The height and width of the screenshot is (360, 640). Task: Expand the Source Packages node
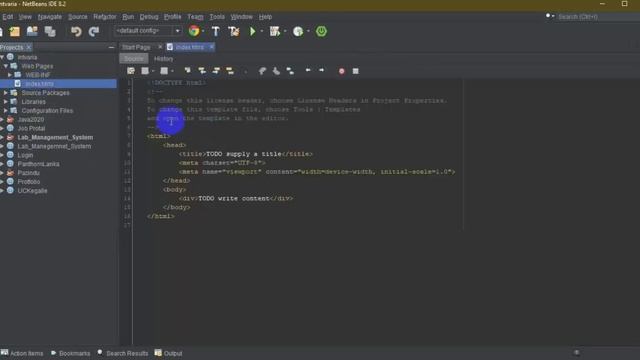pos(6,93)
